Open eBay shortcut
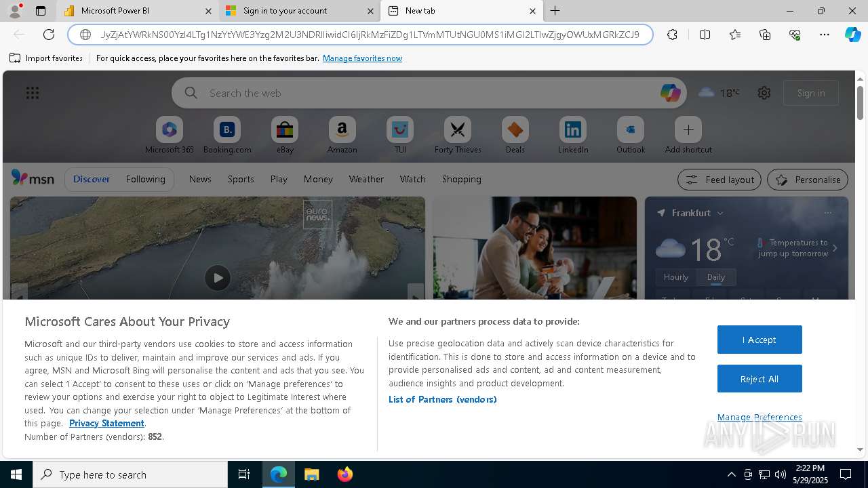The height and width of the screenshot is (488, 868). pyautogui.click(x=285, y=136)
